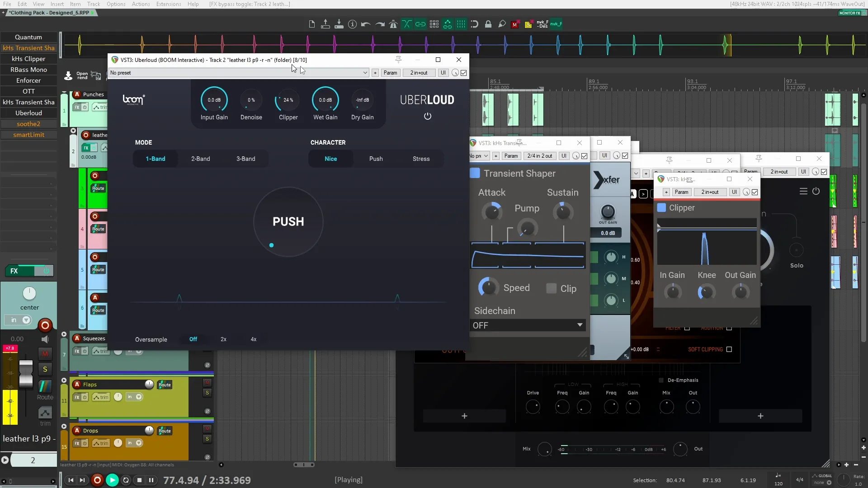Toggle ripple editing grid icon

tap(434, 24)
